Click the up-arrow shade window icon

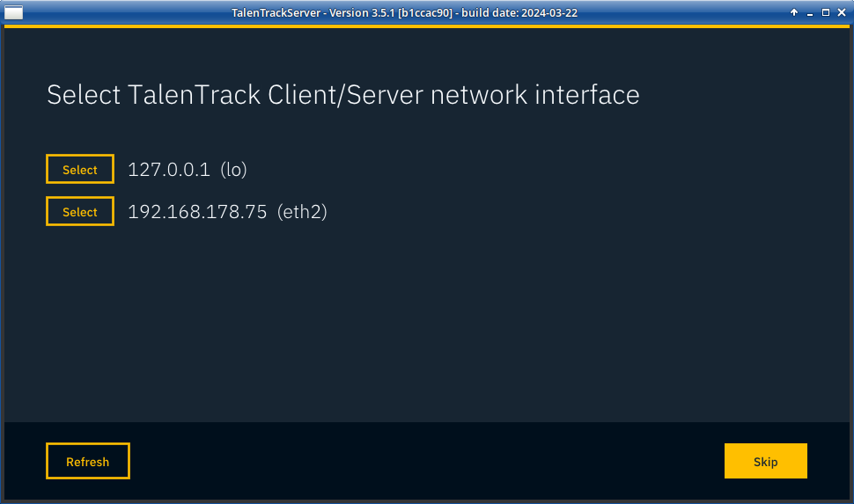(x=794, y=12)
